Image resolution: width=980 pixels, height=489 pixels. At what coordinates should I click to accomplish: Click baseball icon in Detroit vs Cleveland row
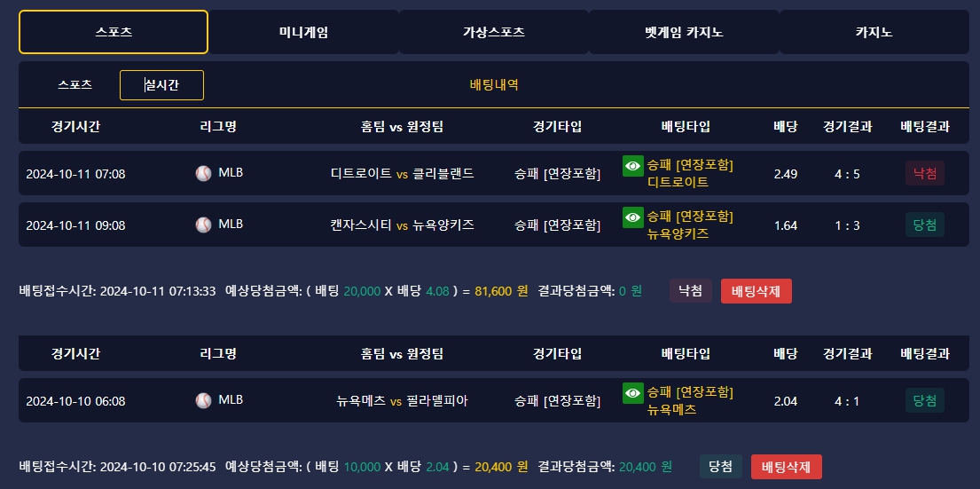tap(204, 173)
